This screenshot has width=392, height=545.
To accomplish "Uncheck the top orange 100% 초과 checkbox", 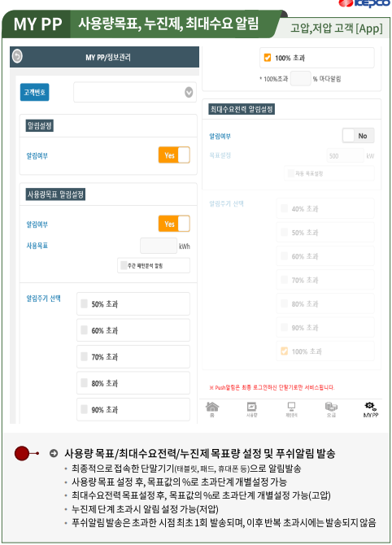I will (268, 58).
